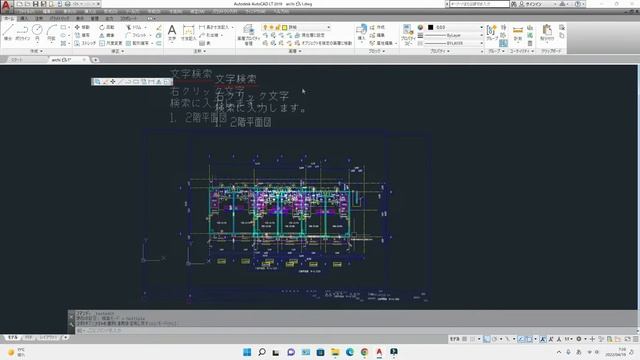Switch to the Model layout tab
This screenshot has width=640, height=360.
tap(13, 338)
